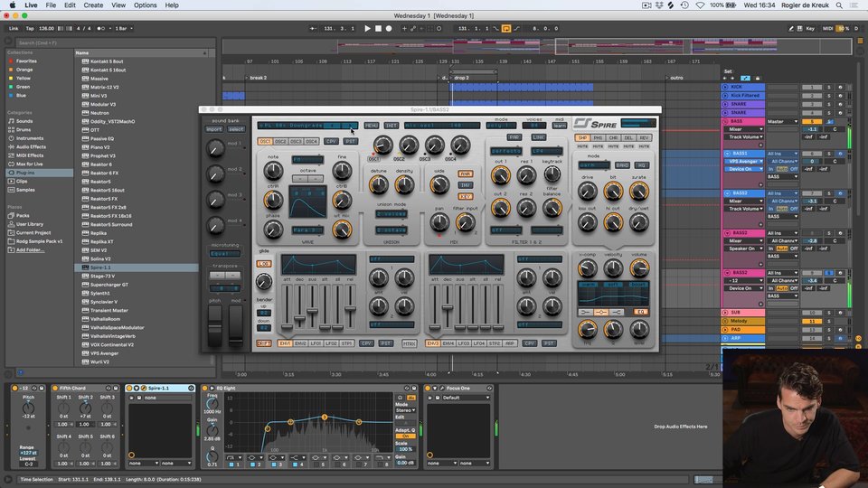Select VPS Avenger in browser list
The image size is (868, 488).
(104, 353)
